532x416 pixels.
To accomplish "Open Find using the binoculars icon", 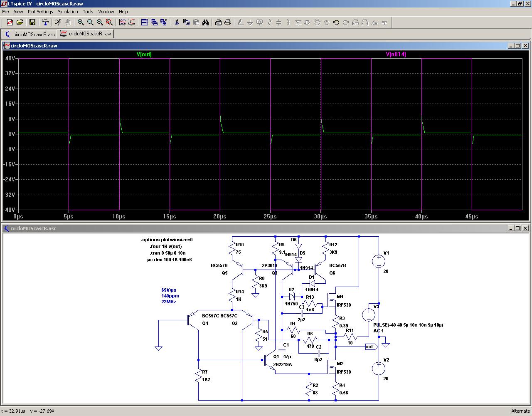I will pyautogui.click(x=205, y=22).
